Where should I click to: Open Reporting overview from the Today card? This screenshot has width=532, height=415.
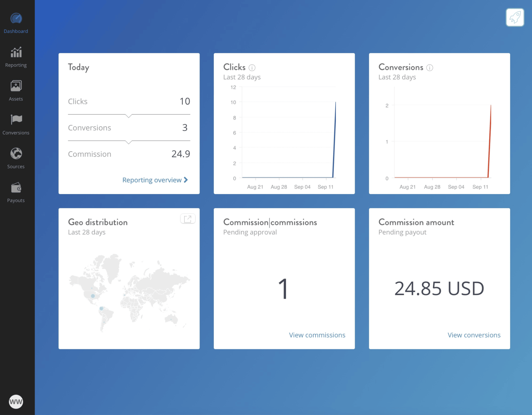[151, 180]
